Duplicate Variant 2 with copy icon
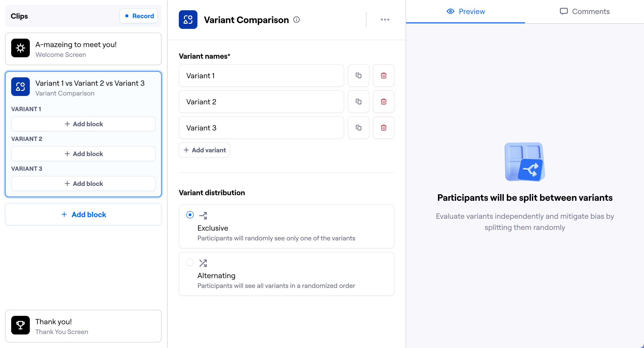Screen dimensions: 644x348 pyautogui.click(x=358, y=102)
